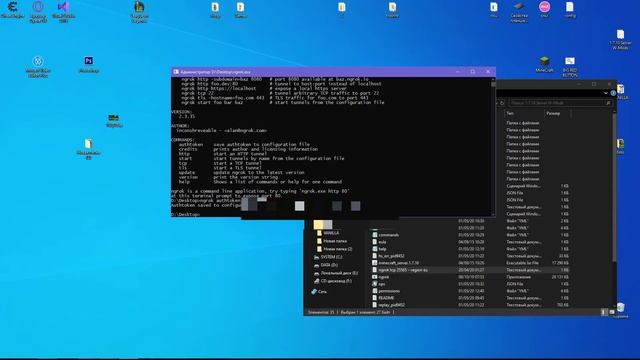Select the hs_err_pid9452 file in Explorer
Image resolution: width=640 pixels, height=360 pixels.
tap(389, 256)
